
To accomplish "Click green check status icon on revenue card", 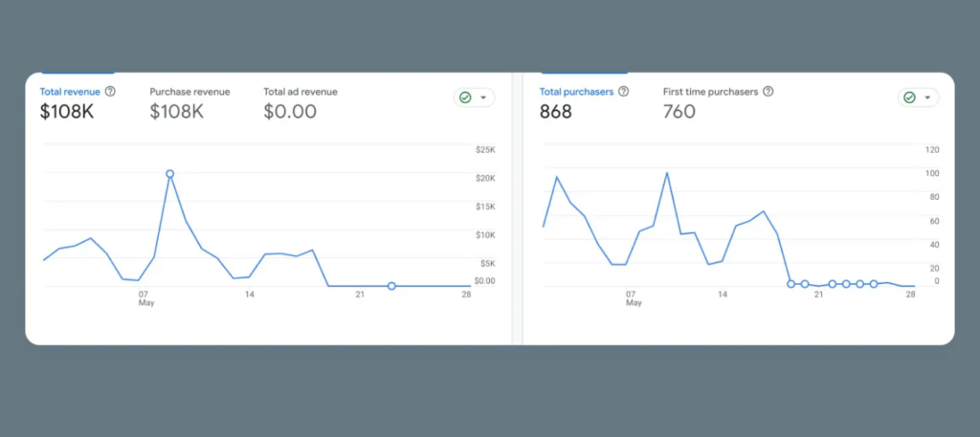I will pyautogui.click(x=465, y=98).
